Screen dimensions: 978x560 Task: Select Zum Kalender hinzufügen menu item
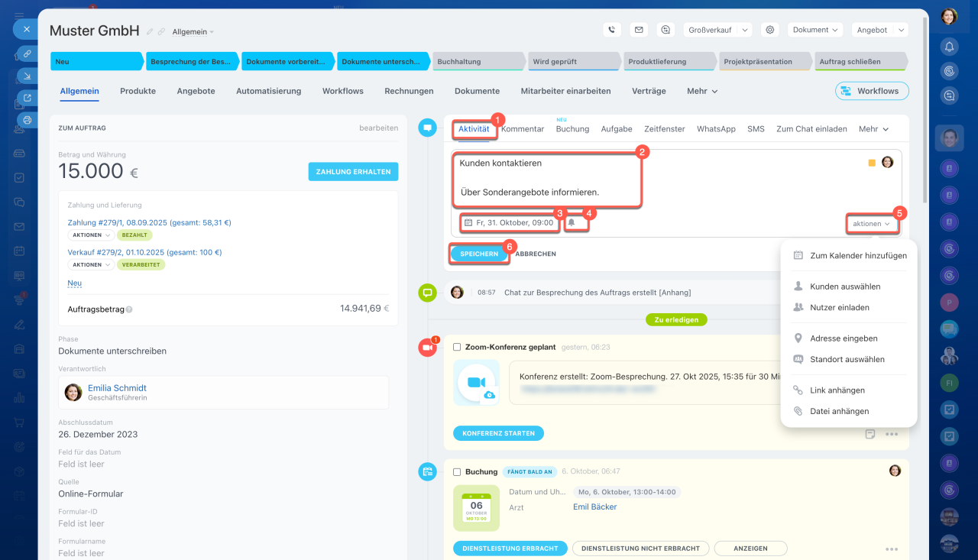858,256
